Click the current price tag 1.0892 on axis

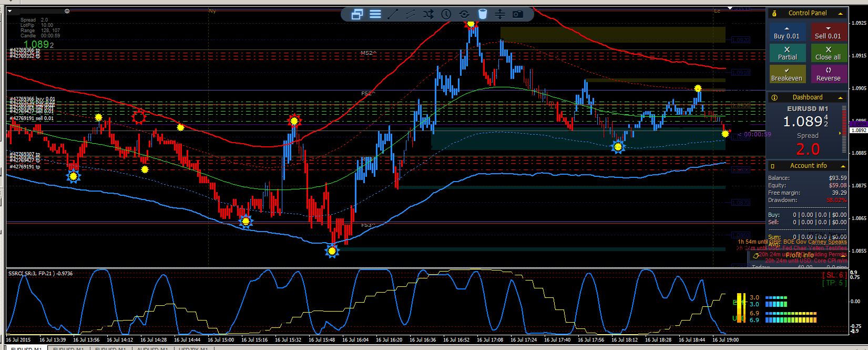pos(858,129)
